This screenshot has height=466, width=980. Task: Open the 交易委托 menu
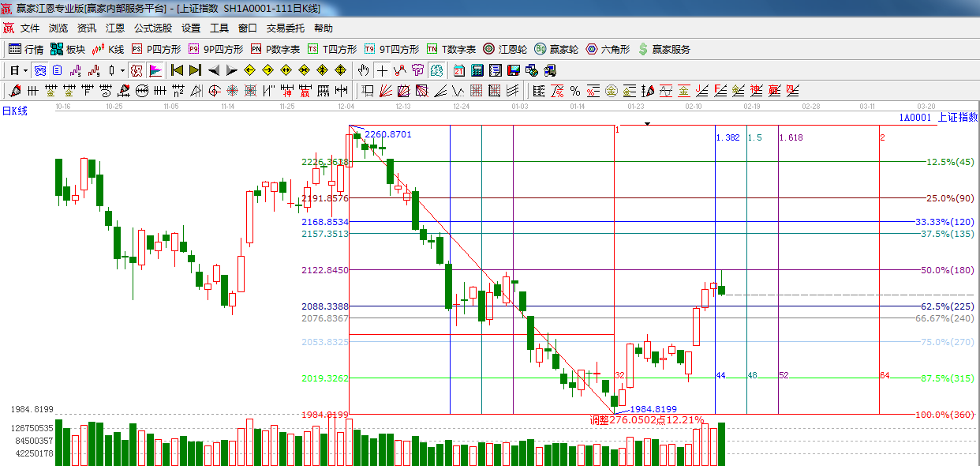point(285,28)
